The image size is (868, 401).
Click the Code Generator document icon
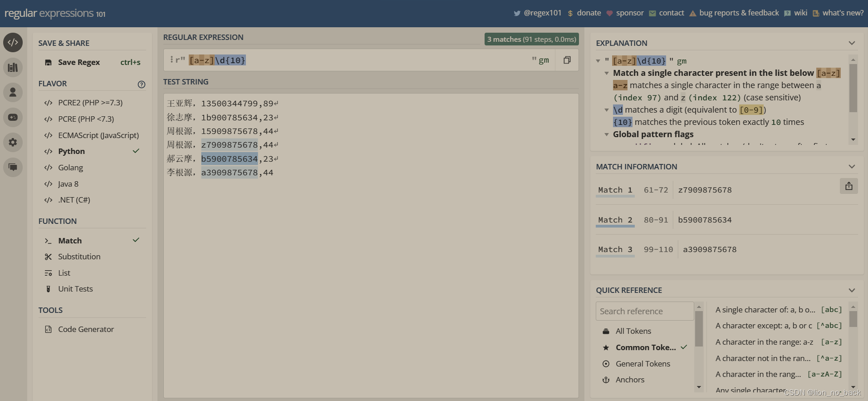48,330
